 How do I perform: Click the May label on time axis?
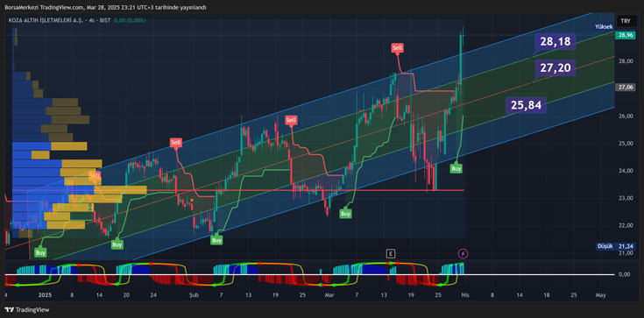(x=600, y=295)
